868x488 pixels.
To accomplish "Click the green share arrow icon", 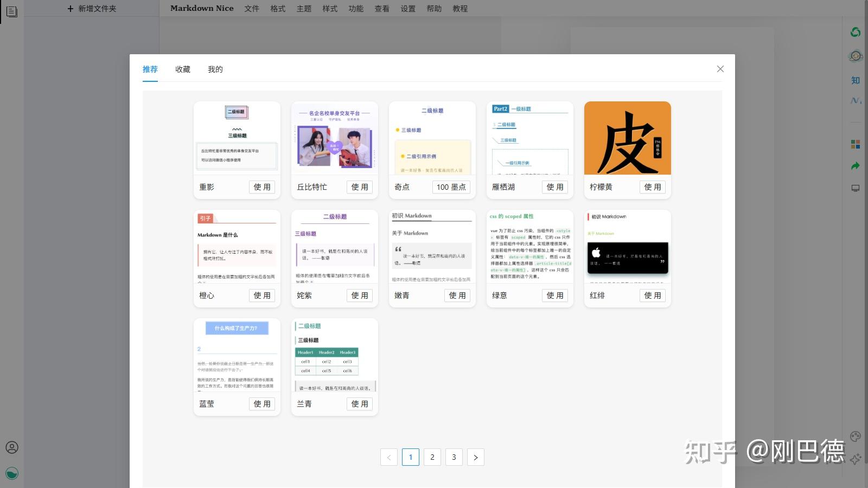I will (x=856, y=166).
